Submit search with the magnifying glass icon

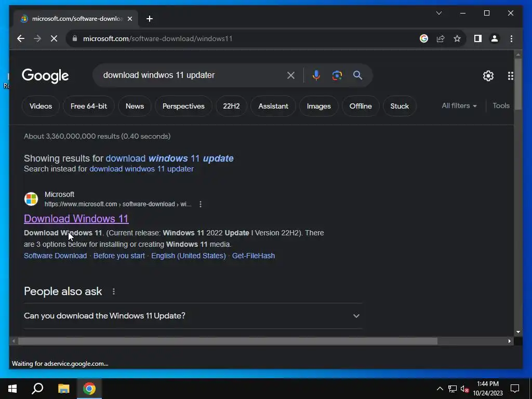pos(357,75)
